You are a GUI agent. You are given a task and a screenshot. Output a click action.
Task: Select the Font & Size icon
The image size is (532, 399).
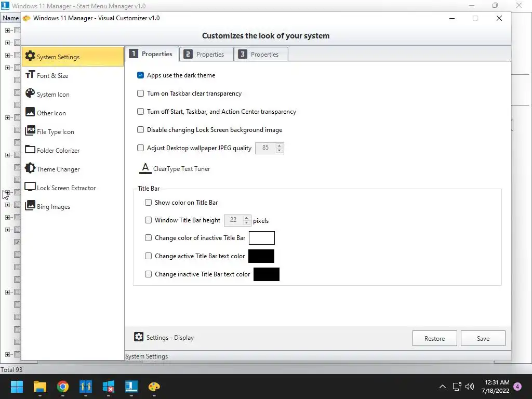(30, 74)
